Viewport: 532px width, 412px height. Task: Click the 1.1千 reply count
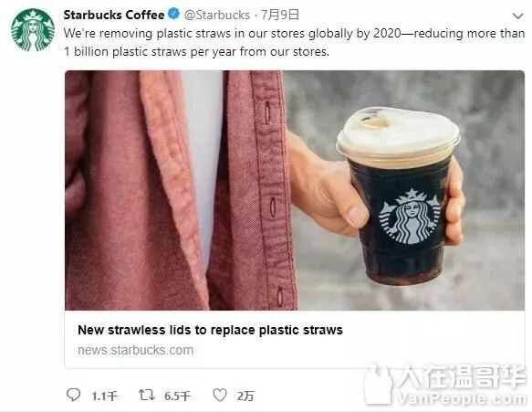[105, 396]
